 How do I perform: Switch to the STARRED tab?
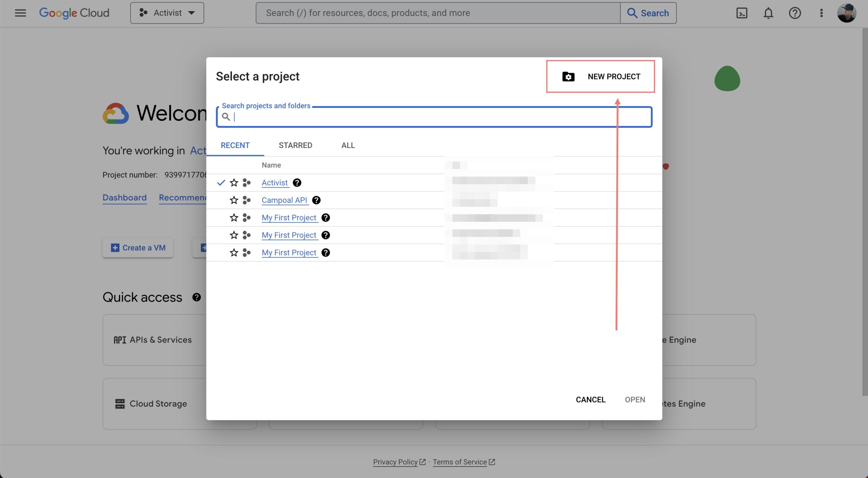point(295,145)
